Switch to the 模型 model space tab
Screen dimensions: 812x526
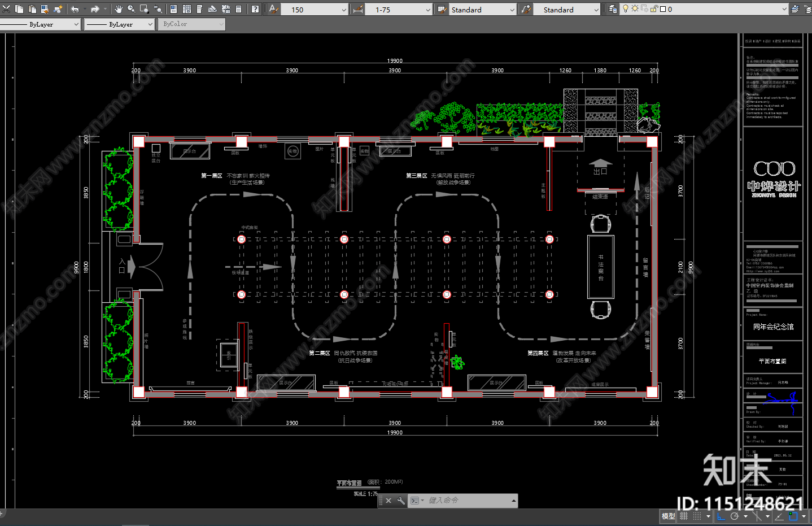668,516
